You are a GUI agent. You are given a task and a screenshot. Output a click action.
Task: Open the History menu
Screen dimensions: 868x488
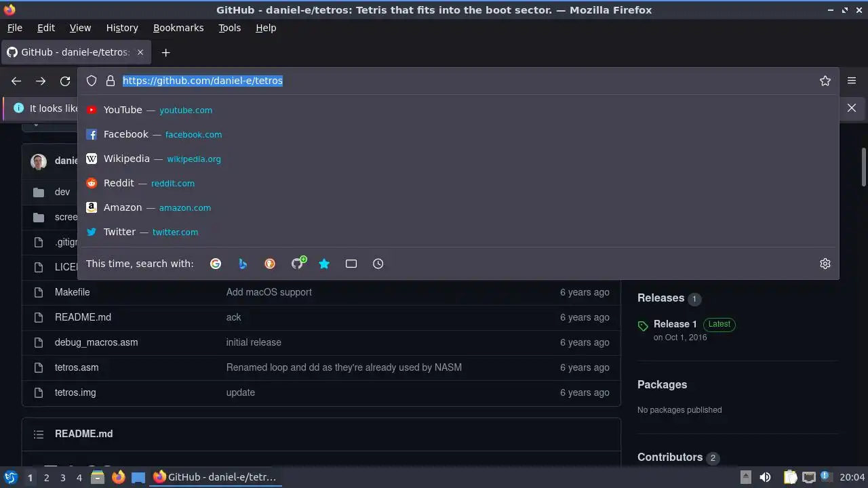pos(122,28)
